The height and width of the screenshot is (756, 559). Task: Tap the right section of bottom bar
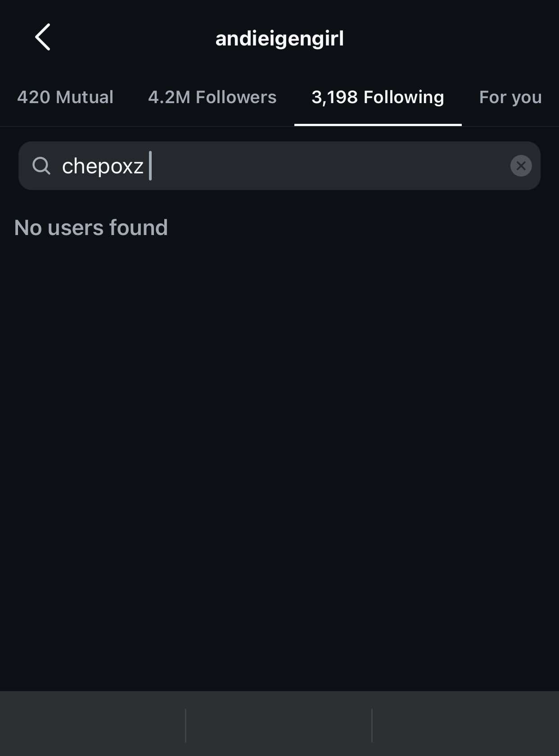(x=465, y=724)
